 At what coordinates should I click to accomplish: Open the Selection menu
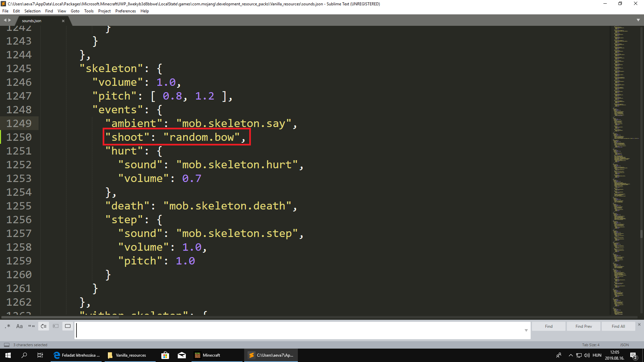[x=32, y=11]
